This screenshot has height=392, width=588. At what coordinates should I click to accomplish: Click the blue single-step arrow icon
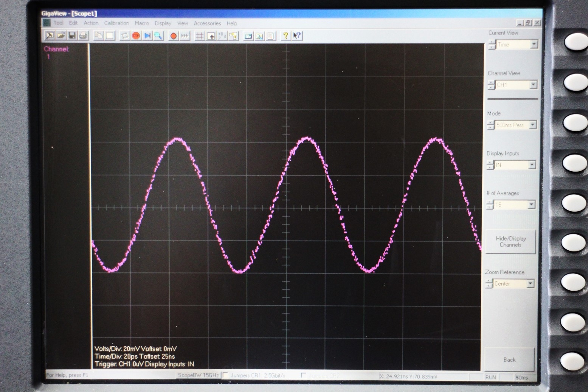pyautogui.click(x=147, y=36)
